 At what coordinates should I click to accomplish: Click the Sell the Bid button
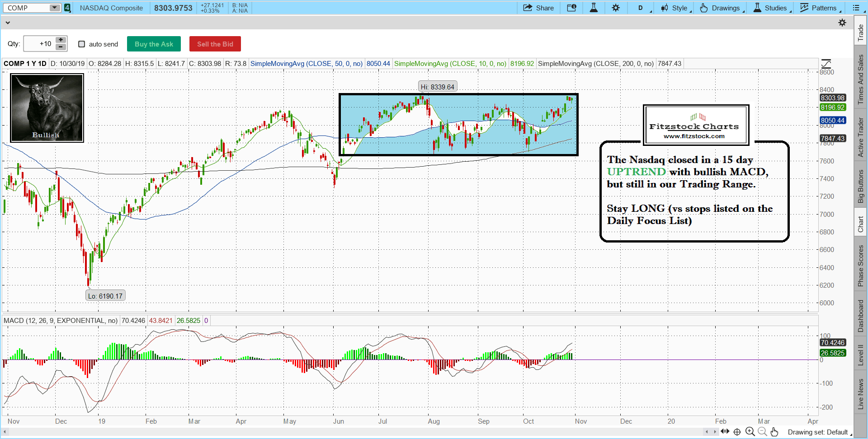(x=215, y=44)
